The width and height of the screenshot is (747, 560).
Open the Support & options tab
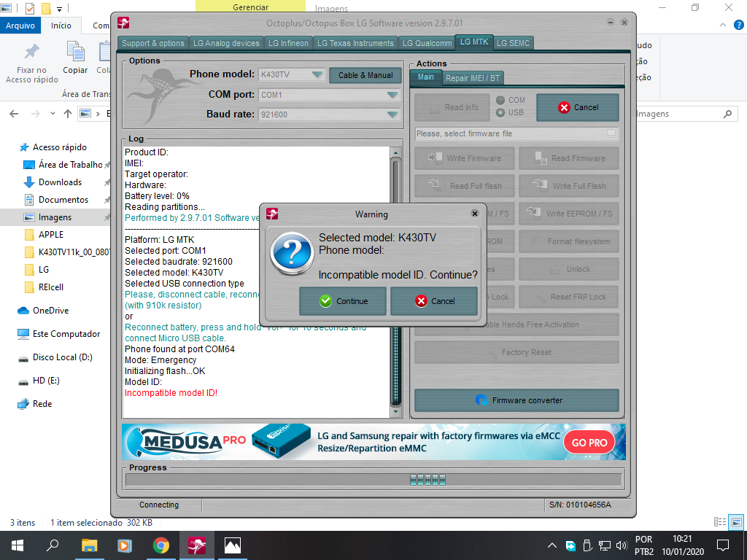(153, 43)
